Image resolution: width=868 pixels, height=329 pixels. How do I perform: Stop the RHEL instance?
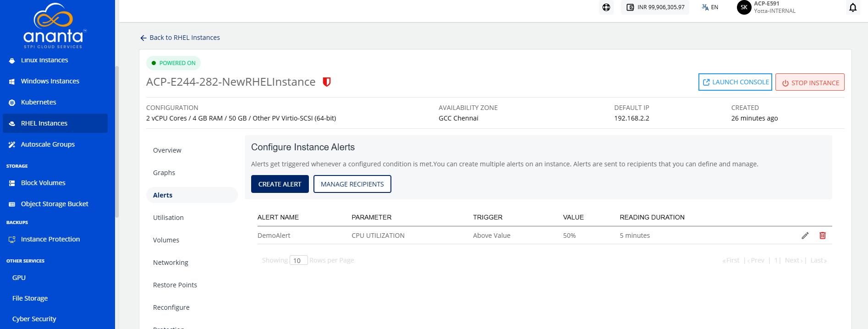point(810,82)
